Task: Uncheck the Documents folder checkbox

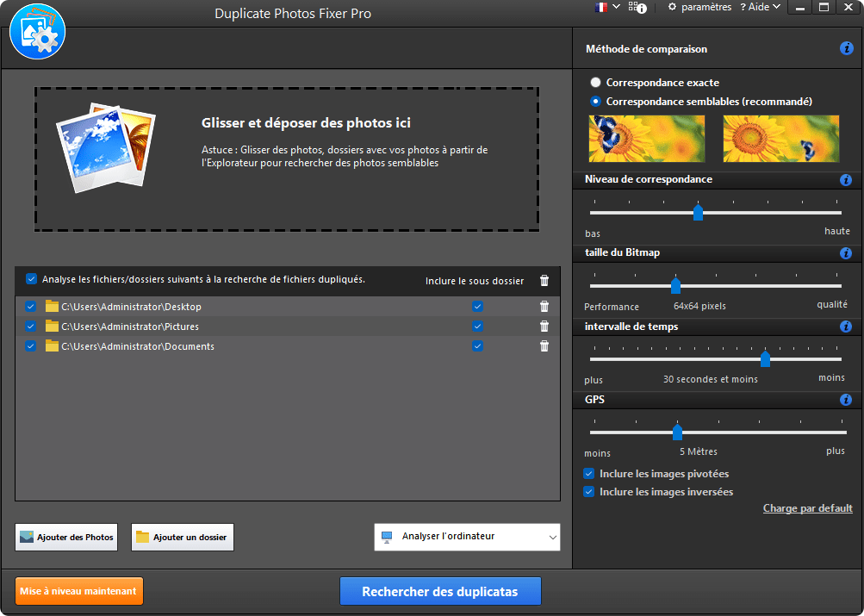Action: coord(30,346)
